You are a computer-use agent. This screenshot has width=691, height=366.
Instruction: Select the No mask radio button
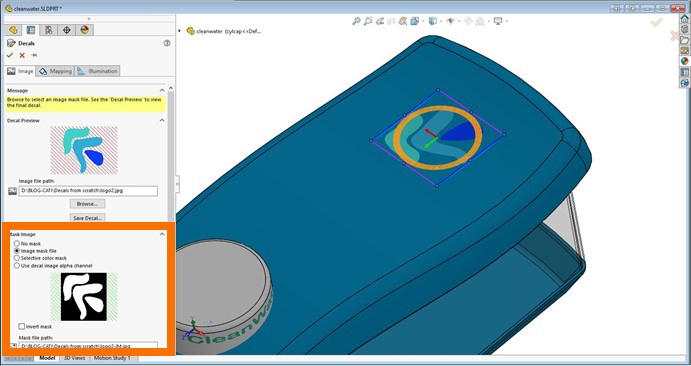point(17,243)
